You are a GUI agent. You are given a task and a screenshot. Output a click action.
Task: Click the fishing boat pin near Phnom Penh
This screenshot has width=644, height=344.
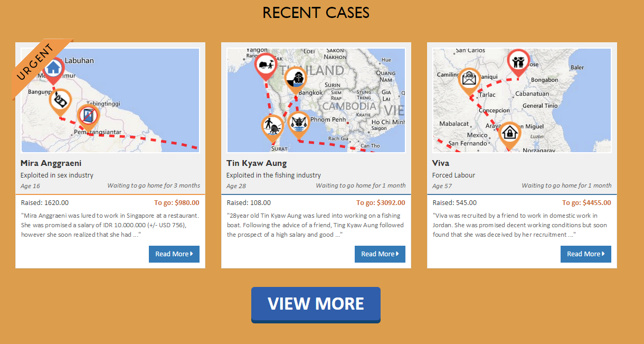299,124
